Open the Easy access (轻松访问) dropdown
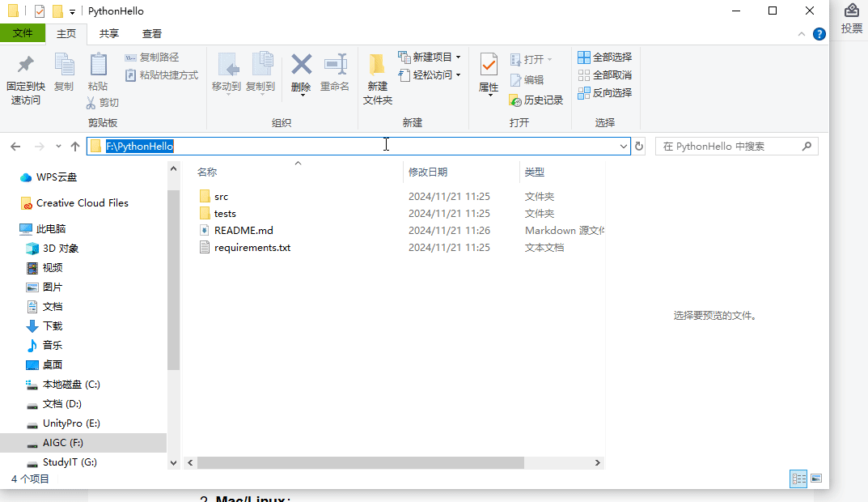Screen dimensions: 868x502 [429, 74]
